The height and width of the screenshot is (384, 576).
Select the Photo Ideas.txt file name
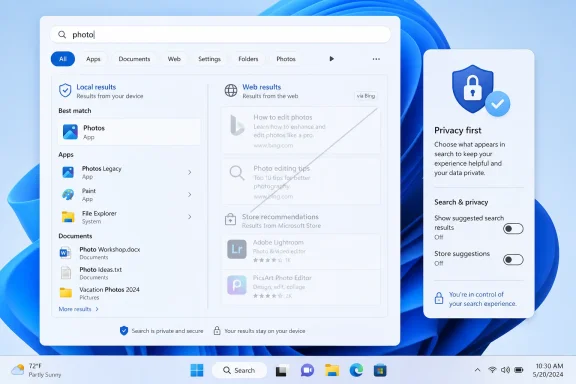coord(101,269)
